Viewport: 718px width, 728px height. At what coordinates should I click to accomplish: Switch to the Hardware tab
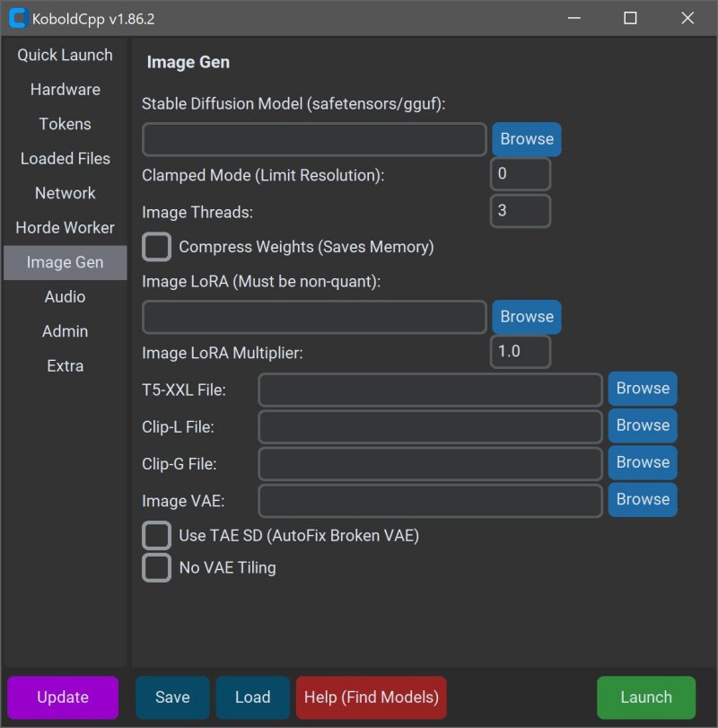(x=65, y=90)
